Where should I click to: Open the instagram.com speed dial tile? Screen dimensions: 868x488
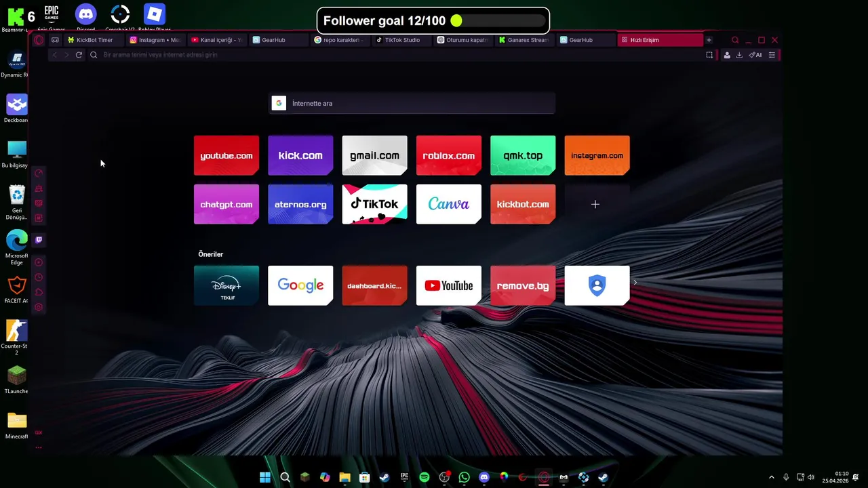click(x=597, y=155)
